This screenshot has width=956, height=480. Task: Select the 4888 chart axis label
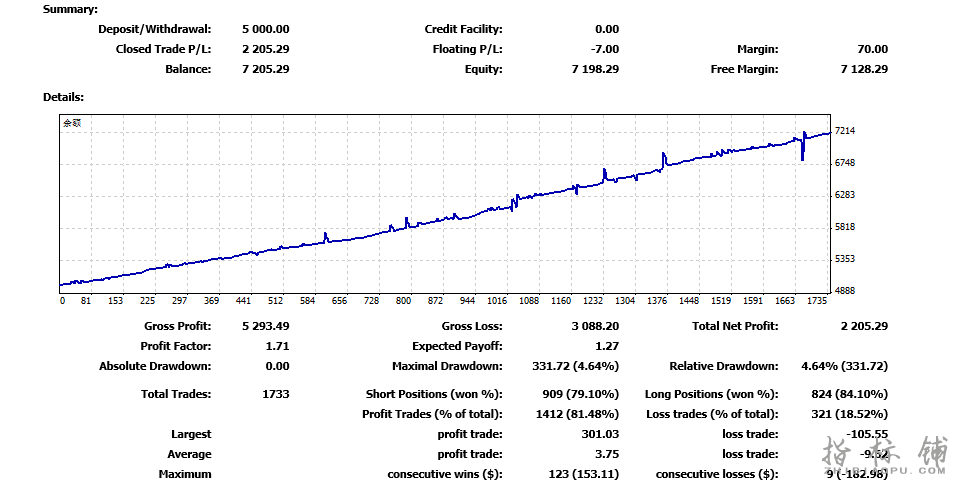tap(845, 291)
